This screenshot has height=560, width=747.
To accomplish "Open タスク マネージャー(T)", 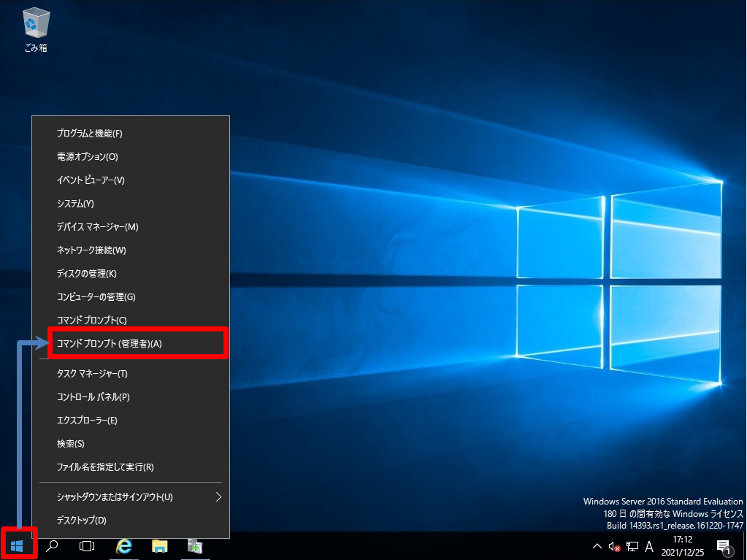I will point(131,374).
